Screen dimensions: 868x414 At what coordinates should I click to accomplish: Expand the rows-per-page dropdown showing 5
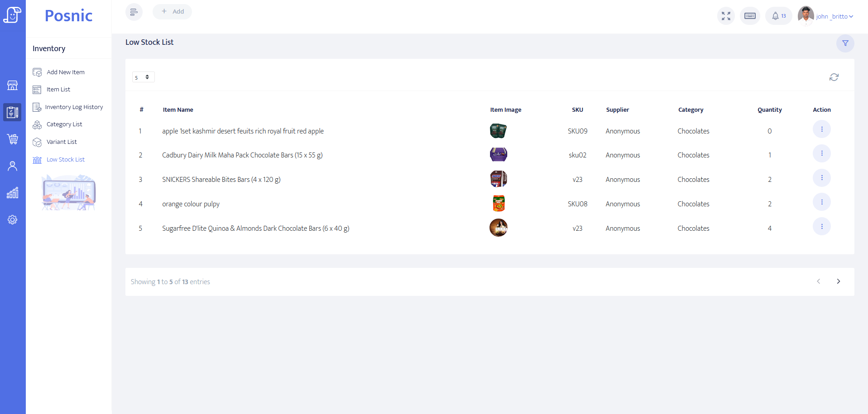tap(143, 77)
